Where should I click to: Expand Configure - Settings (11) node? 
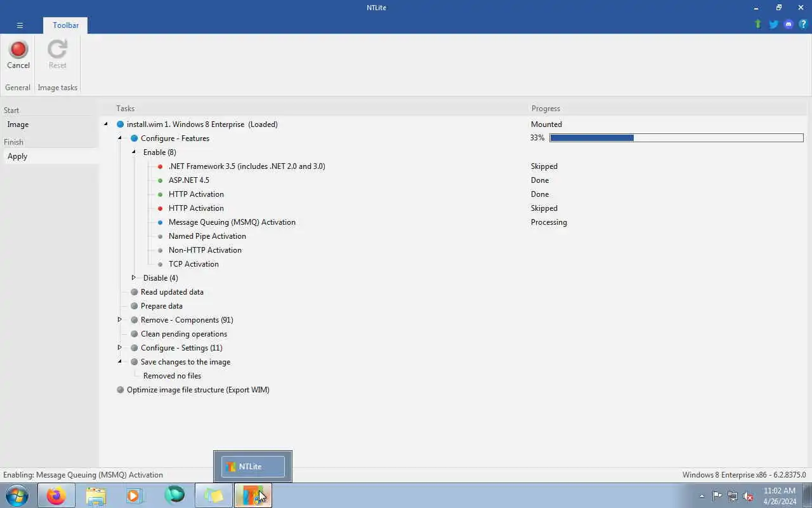[x=120, y=348]
